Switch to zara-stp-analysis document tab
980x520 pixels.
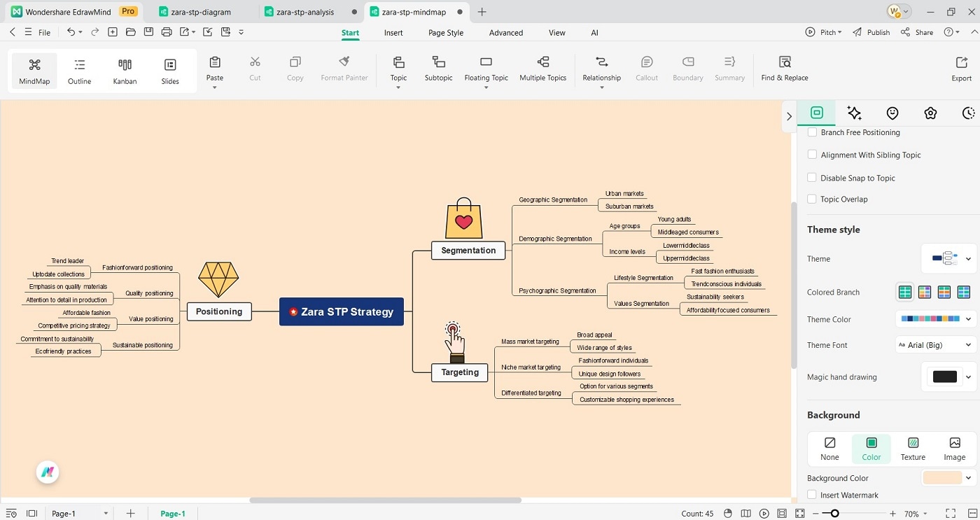[305, 12]
